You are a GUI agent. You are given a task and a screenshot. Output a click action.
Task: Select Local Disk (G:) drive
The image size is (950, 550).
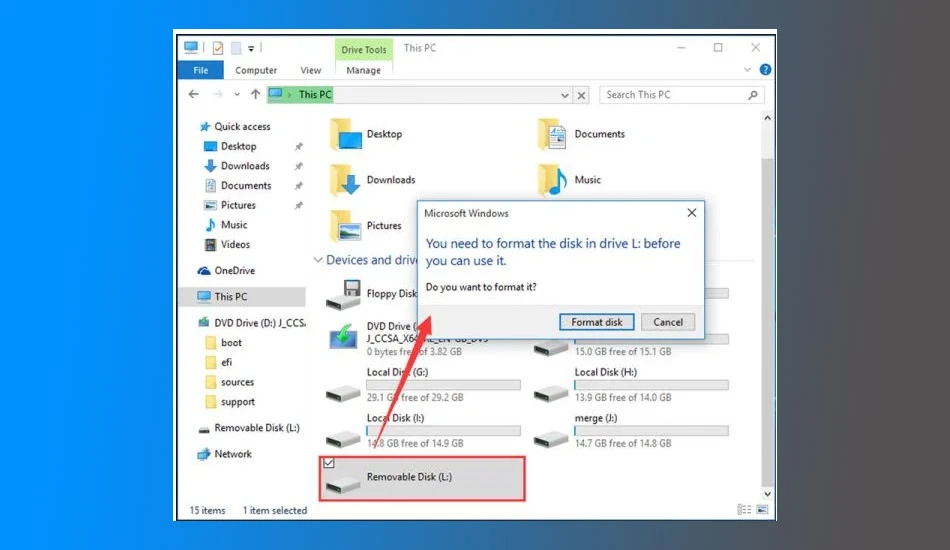click(423, 385)
